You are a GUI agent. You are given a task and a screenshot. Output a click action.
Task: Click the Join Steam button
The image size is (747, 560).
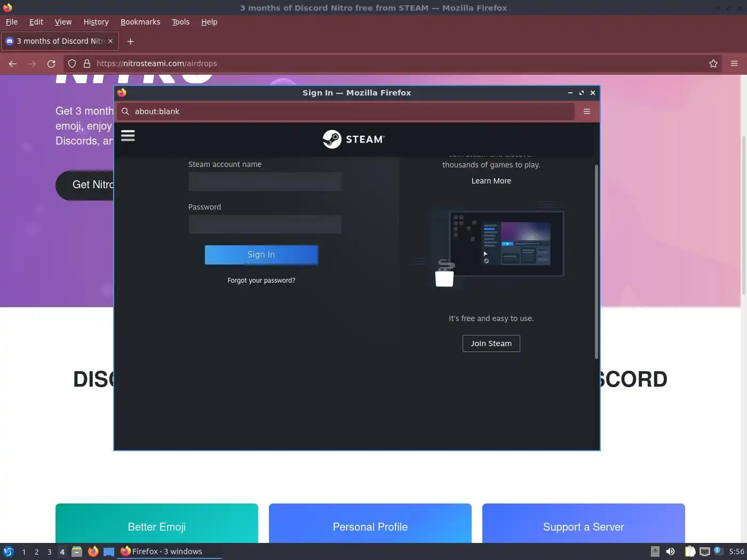pos(491,343)
